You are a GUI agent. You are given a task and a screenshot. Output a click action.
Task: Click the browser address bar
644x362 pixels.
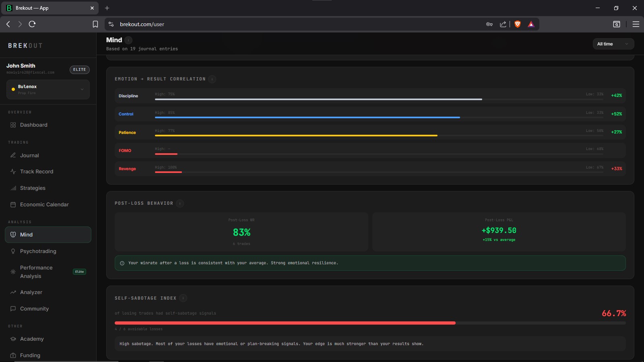298,24
